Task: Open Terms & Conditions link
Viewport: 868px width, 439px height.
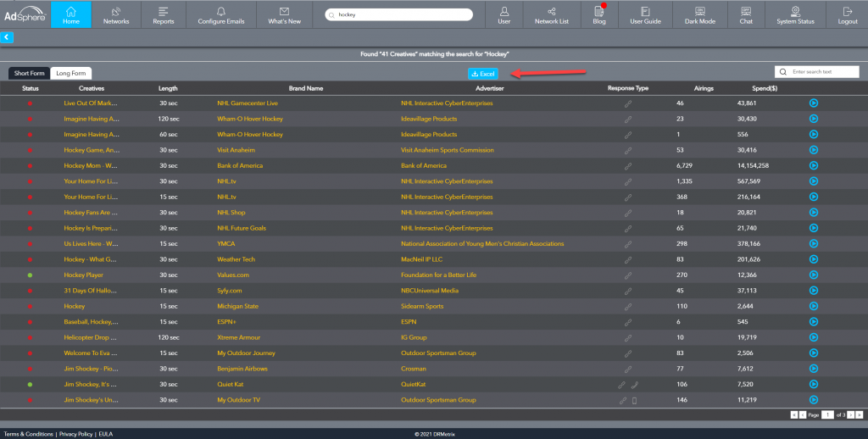Action: point(28,434)
